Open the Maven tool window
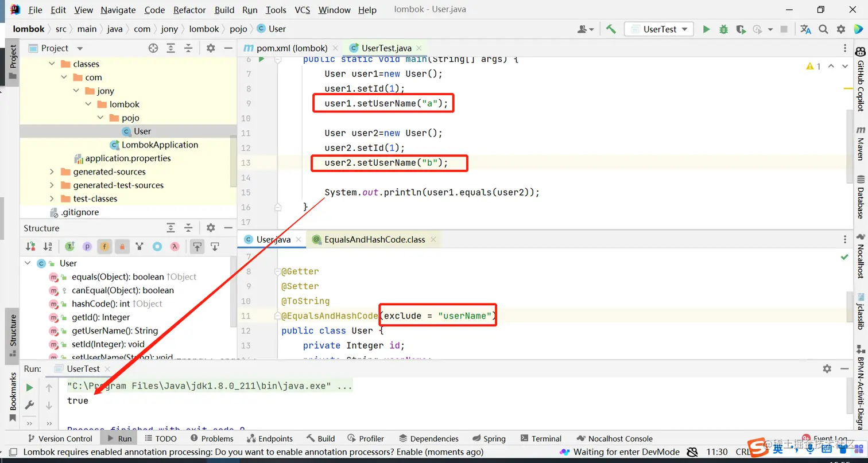This screenshot has height=463, width=868. click(x=861, y=143)
